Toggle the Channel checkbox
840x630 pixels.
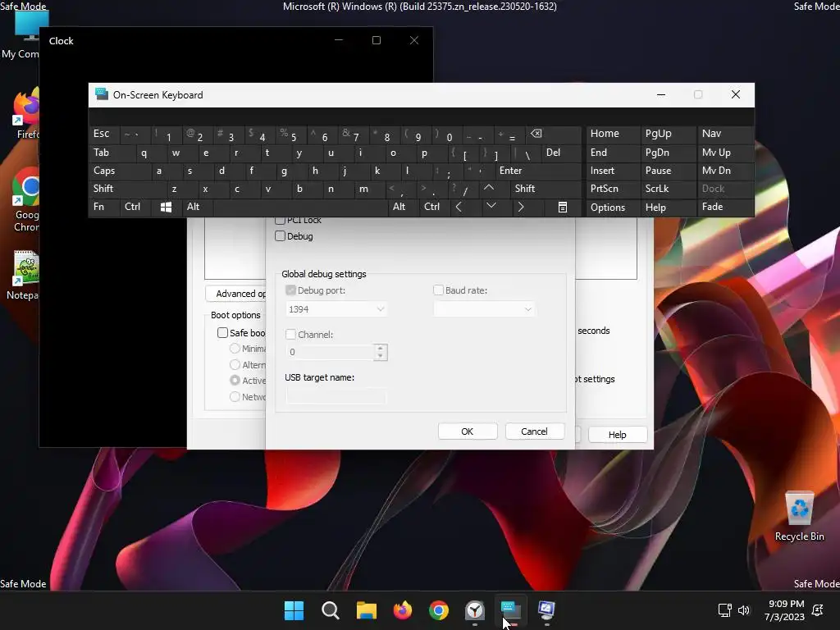click(291, 335)
